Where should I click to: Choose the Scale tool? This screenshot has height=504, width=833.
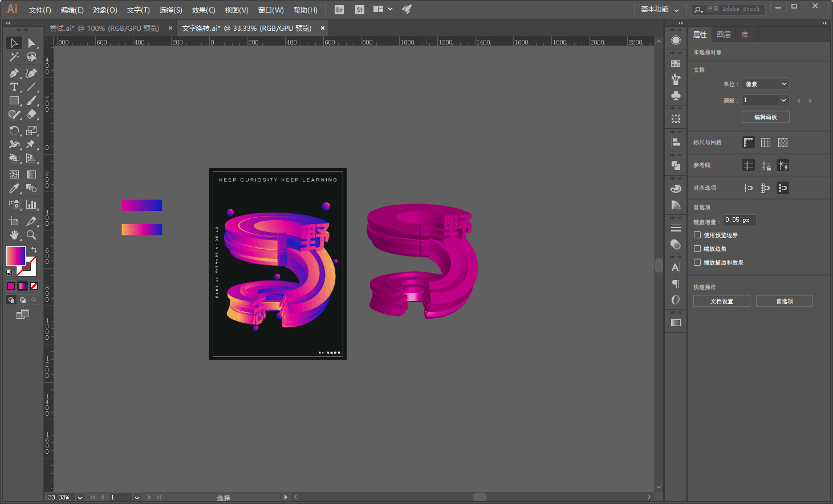pyautogui.click(x=31, y=131)
